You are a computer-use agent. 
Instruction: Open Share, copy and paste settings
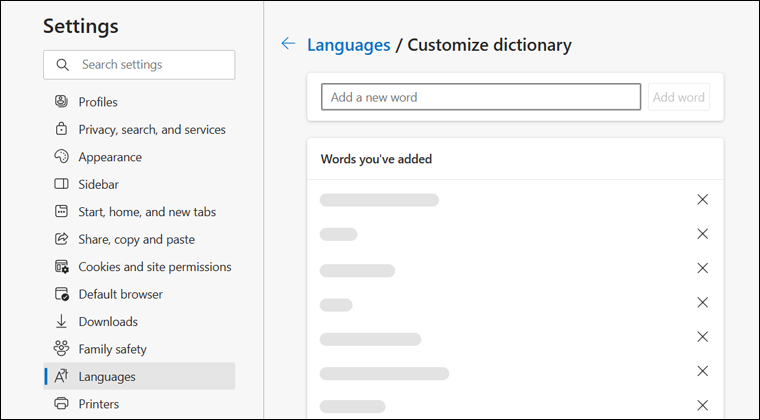point(137,240)
